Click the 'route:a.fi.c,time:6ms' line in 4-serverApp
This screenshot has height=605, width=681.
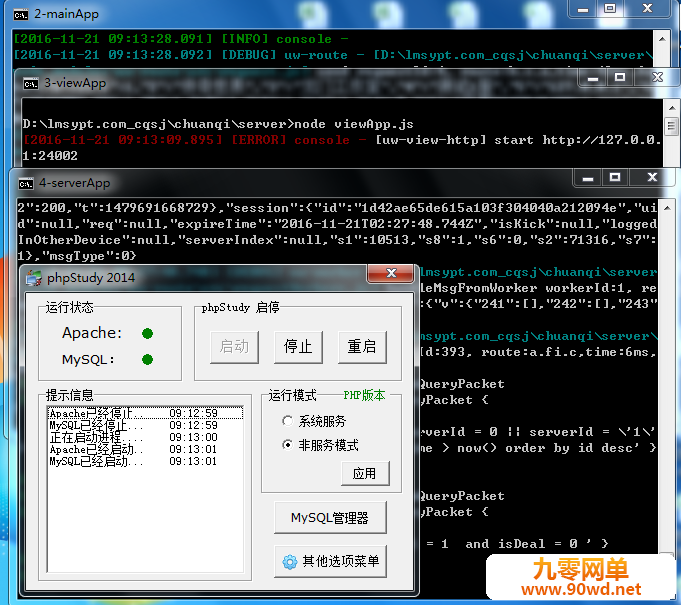pyautogui.click(x=538, y=352)
